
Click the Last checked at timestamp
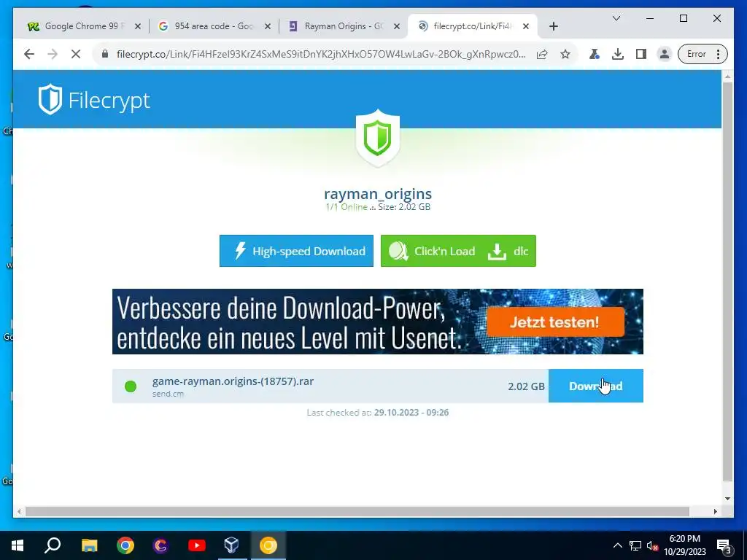coord(378,413)
